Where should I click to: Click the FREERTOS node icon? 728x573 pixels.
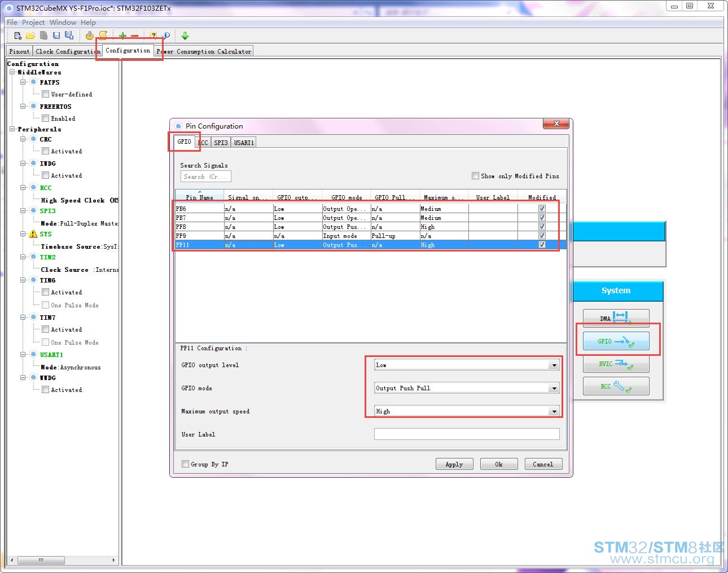click(x=33, y=106)
